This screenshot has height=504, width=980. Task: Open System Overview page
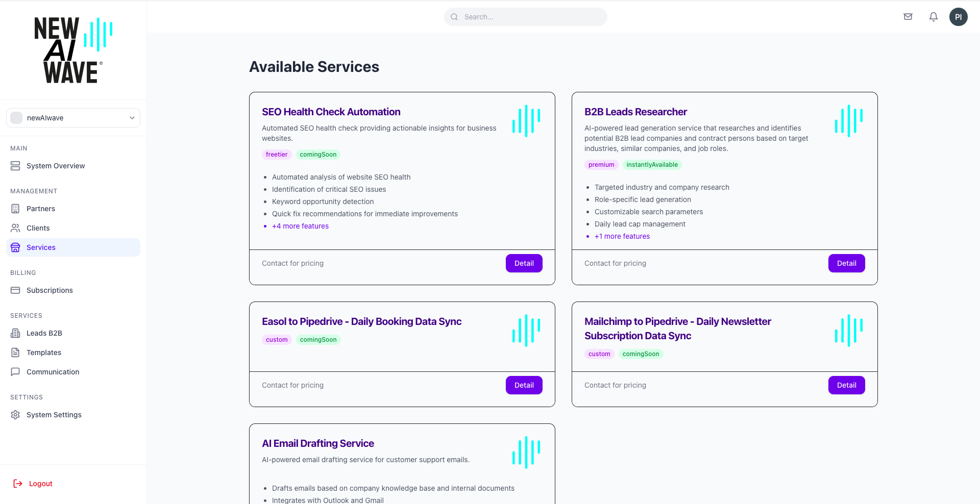point(73,166)
